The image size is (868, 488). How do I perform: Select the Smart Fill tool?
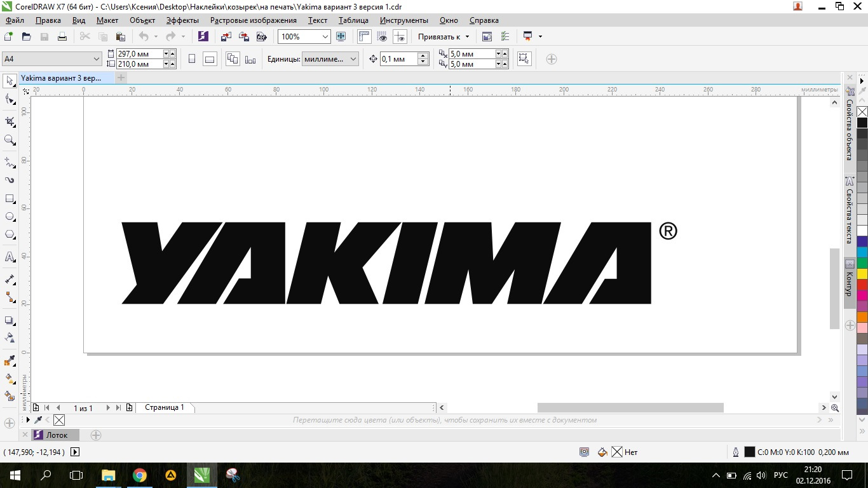pyautogui.click(x=10, y=396)
